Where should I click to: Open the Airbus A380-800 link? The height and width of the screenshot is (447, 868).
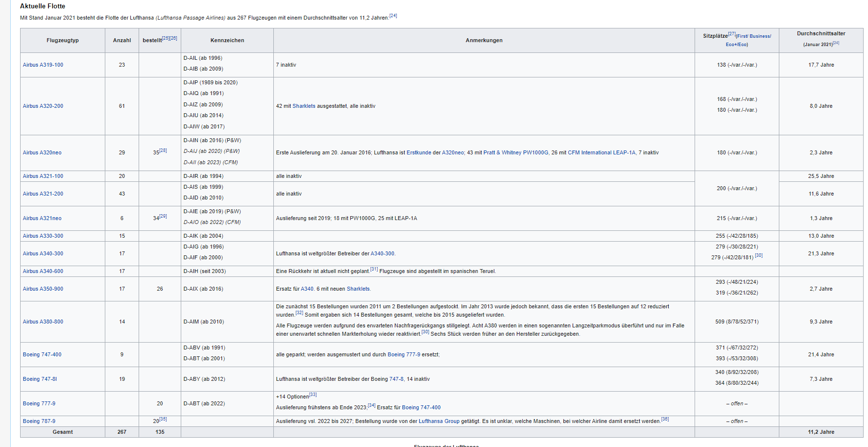click(x=43, y=322)
